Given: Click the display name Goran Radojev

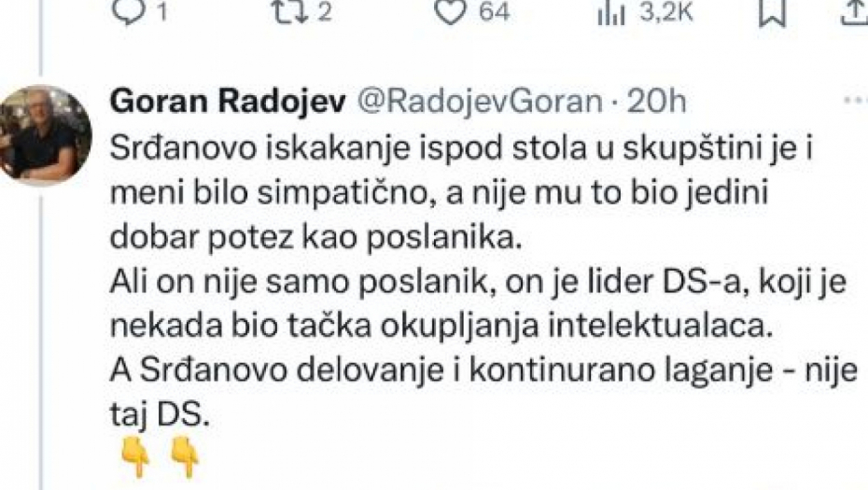Looking at the screenshot, I should coord(228,102).
